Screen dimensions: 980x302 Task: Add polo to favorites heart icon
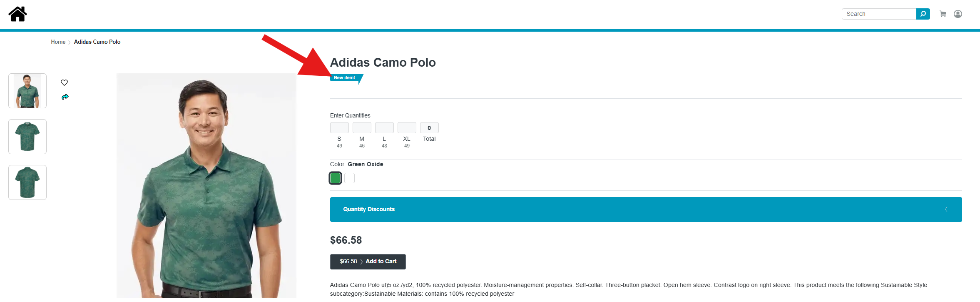tap(64, 82)
